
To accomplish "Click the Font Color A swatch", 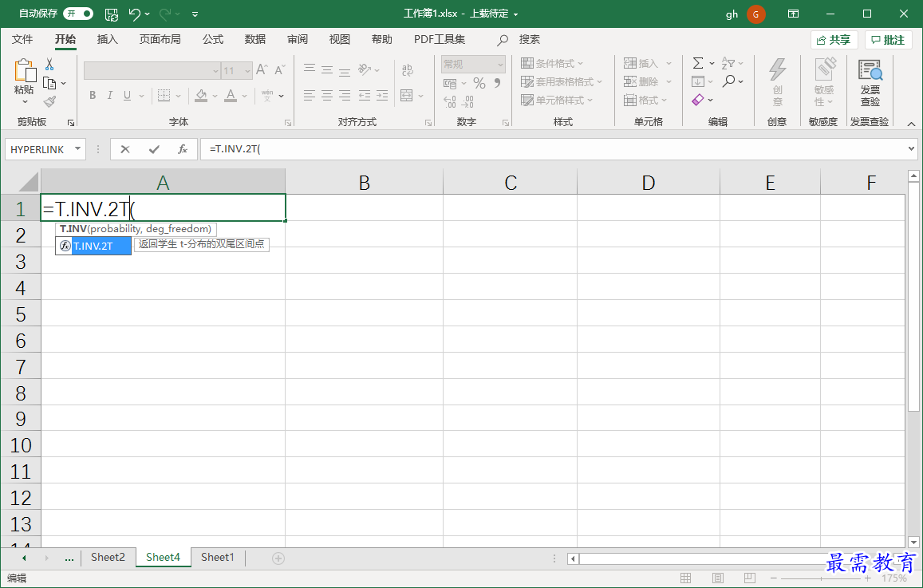I will click(231, 96).
